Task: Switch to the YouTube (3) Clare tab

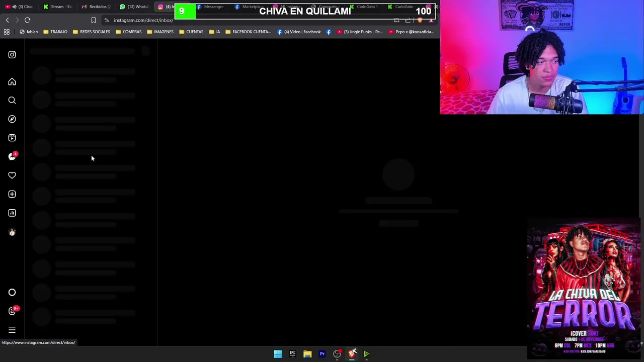Action: click(x=19, y=7)
